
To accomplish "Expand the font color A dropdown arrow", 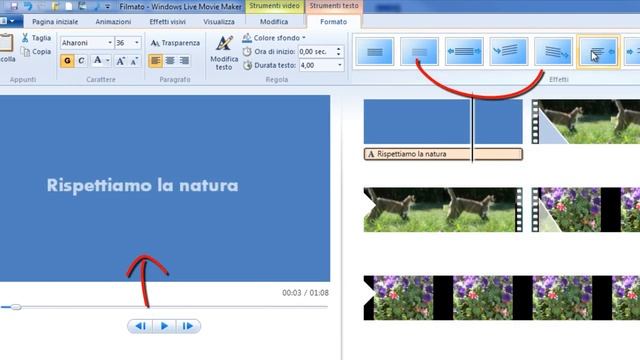I will (x=107, y=61).
